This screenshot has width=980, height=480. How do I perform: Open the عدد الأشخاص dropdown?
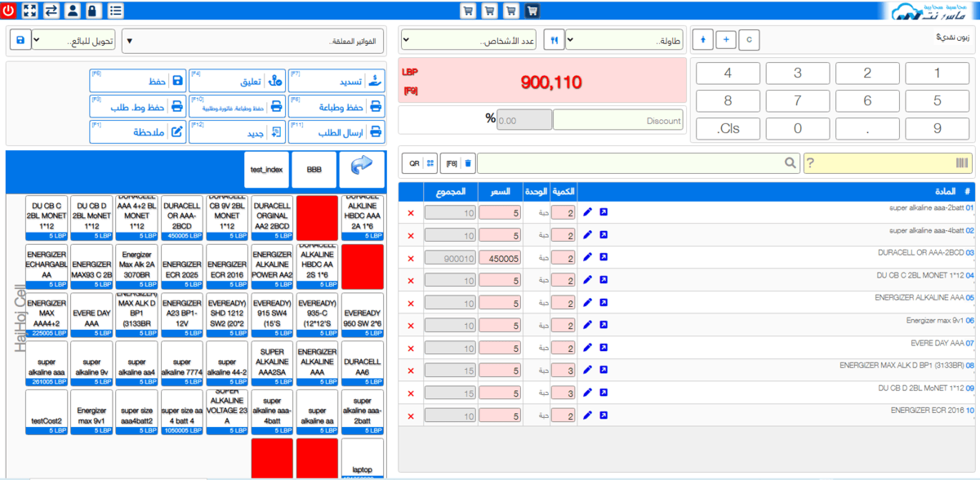(x=468, y=39)
